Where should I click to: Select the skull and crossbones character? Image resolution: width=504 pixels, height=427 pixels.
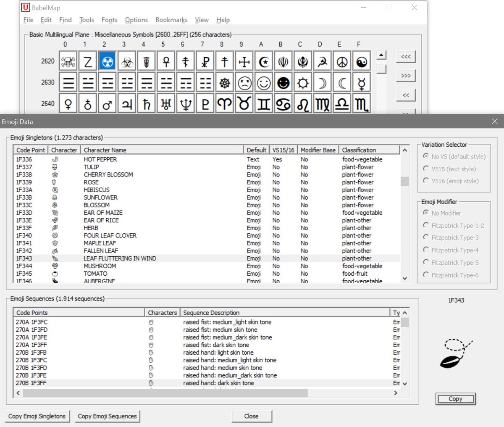click(68, 61)
